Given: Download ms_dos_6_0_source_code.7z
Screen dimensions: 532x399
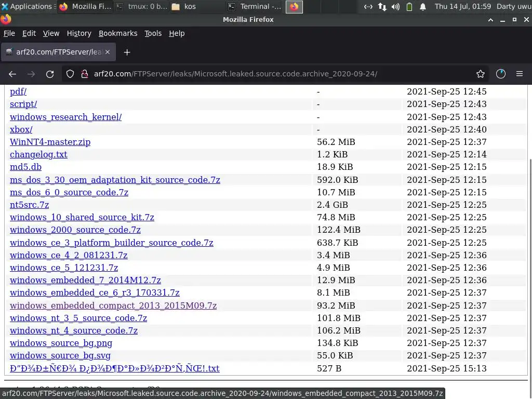Looking at the screenshot, I should pyautogui.click(x=69, y=192).
